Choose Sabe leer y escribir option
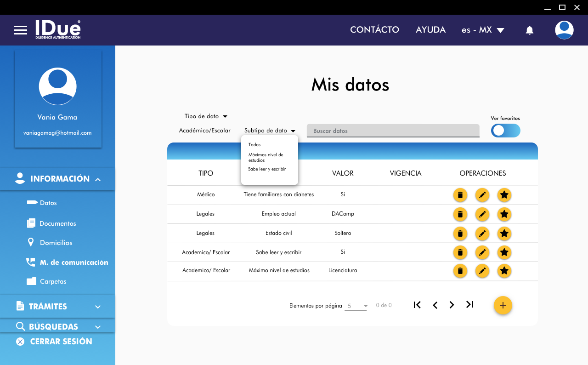 [x=267, y=169]
